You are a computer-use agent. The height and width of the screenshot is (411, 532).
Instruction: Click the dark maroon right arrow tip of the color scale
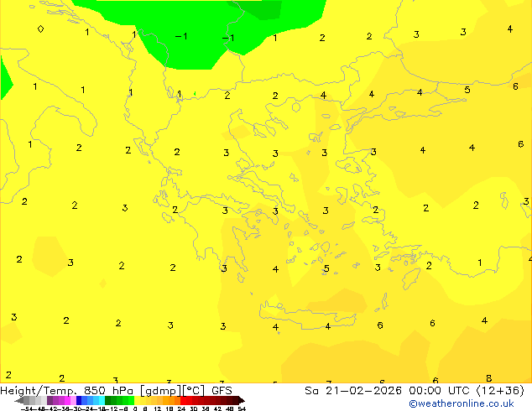[242, 401]
